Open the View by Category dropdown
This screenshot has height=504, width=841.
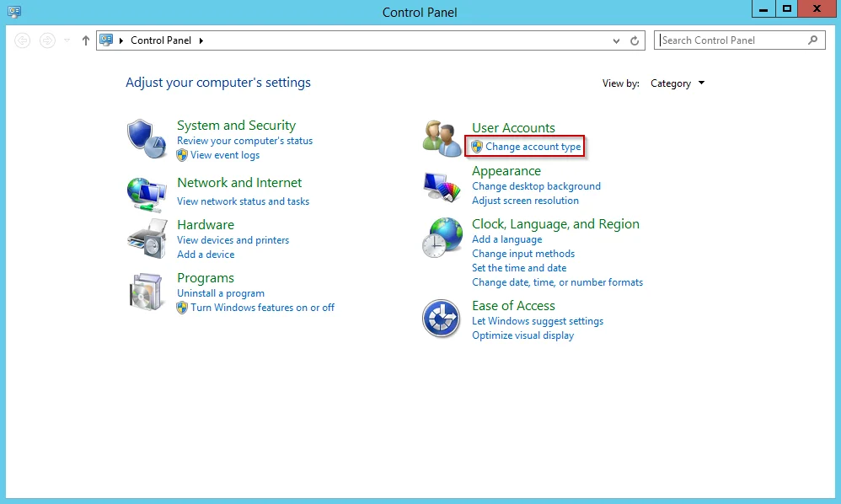(x=678, y=83)
